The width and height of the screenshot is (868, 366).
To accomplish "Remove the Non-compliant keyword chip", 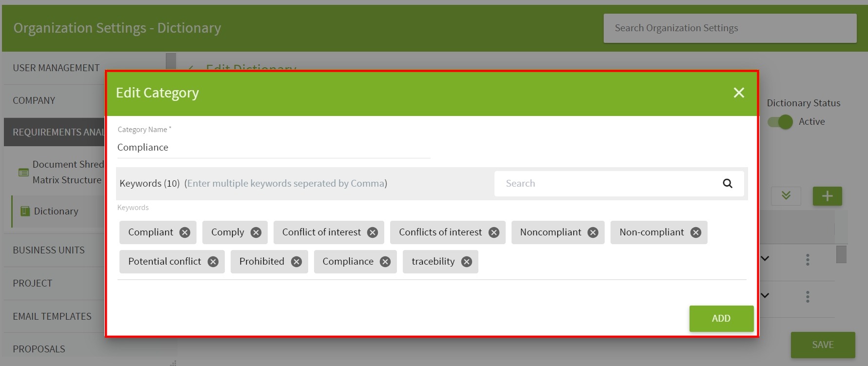I will 696,232.
